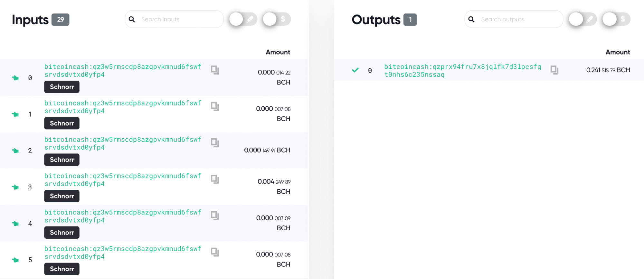The height and width of the screenshot is (279, 644).
Task: Toggle highlighter switch in Outputs panel
Action: 583,19
